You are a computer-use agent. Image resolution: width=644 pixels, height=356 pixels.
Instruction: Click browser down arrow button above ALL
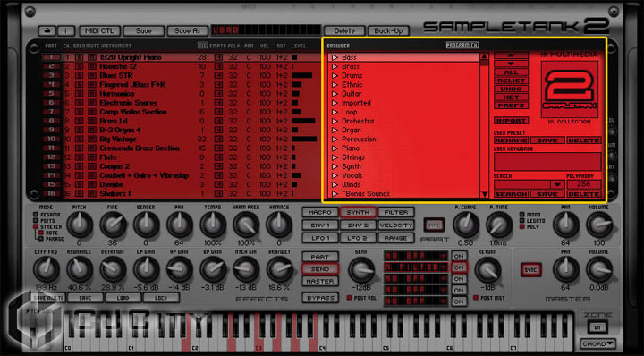pos(511,64)
